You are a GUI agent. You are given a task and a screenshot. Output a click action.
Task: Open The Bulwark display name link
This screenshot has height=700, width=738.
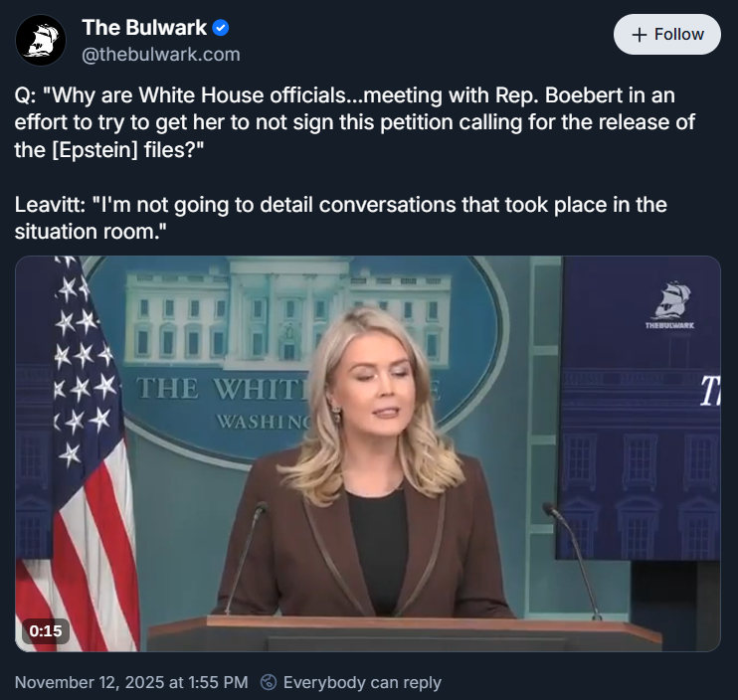point(144,27)
